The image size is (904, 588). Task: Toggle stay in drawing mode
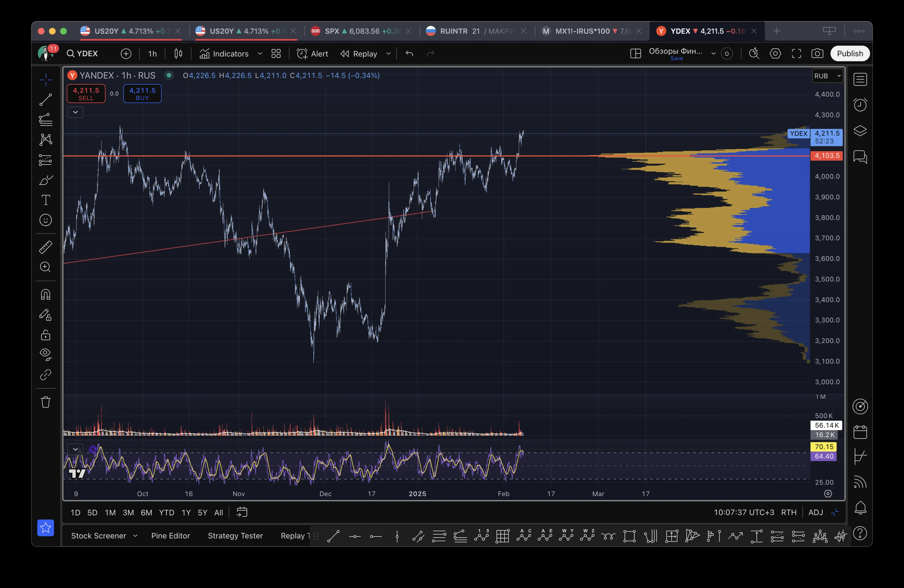(x=46, y=315)
